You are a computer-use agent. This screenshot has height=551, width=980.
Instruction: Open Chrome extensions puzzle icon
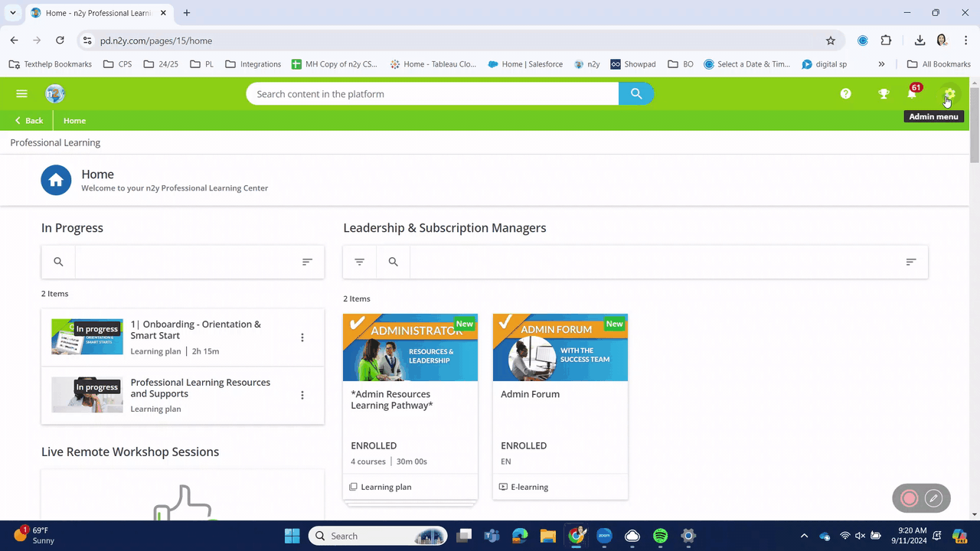point(887,41)
